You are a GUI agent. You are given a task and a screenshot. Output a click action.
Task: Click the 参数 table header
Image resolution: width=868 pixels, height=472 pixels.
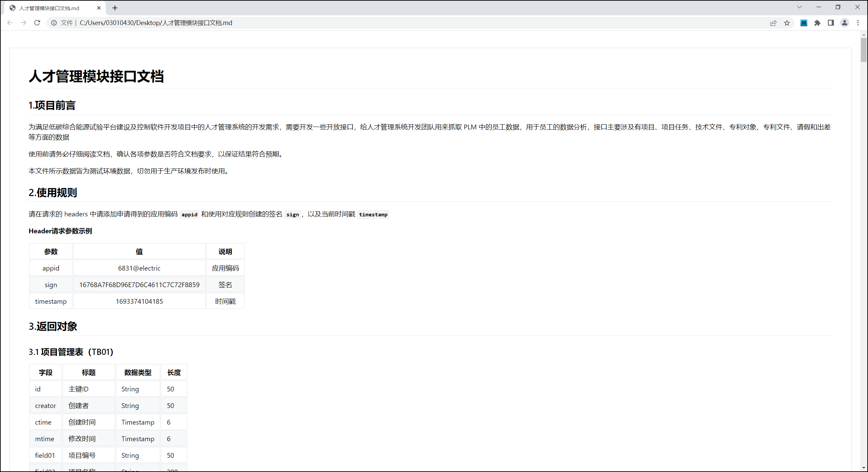[x=51, y=252]
